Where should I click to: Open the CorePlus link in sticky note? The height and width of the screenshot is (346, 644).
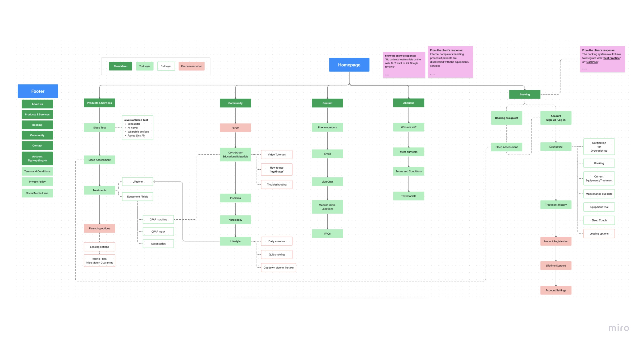tap(592, 62)
